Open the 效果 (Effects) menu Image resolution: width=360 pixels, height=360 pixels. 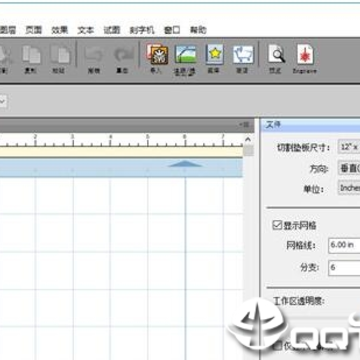(60, 30)
